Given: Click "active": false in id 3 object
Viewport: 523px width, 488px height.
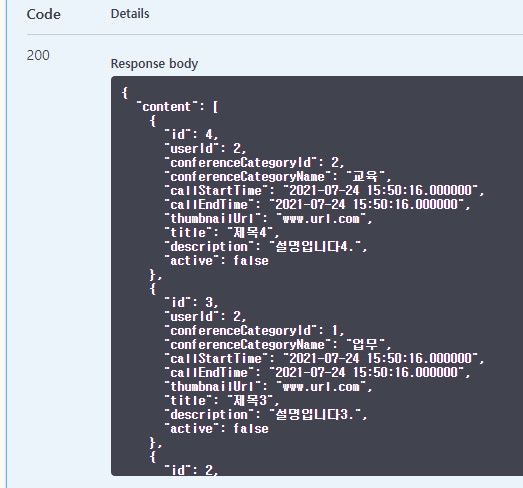Looking at the screenshot, I should (217, 429).
